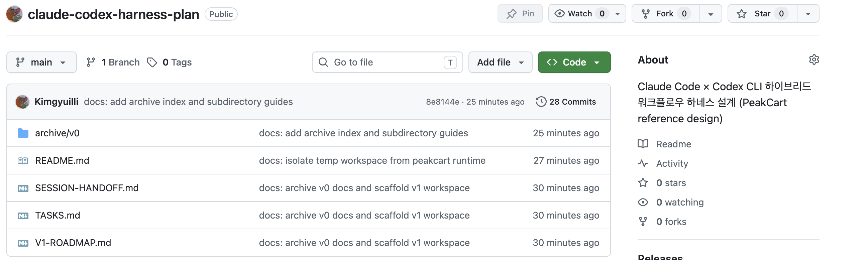Screen dimensions: 868x260
Task: Open the 1 Branch link
Action: 113,62
